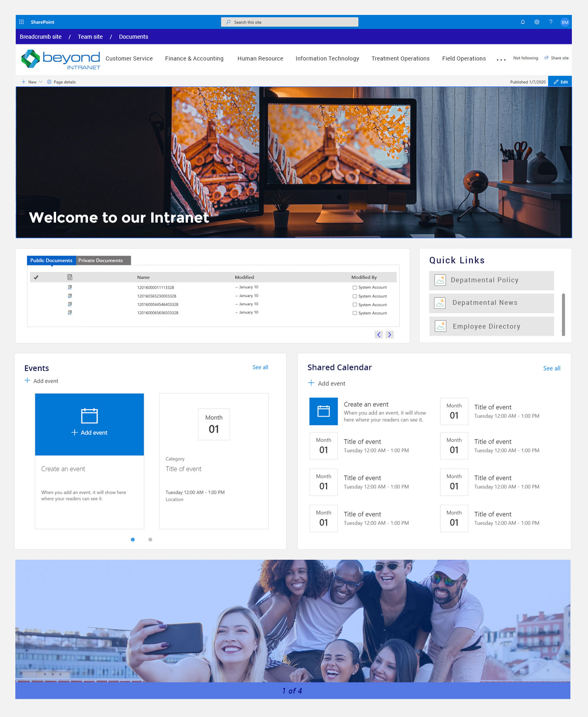Viewport: 588px width, 717px height.
Task: Click the Share site icon
Action: [x=546, y=58]
